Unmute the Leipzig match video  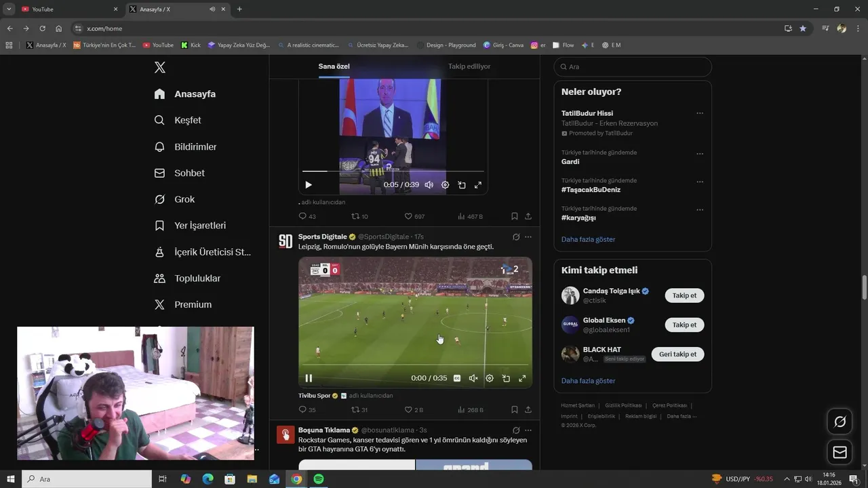tap(473, 378)
